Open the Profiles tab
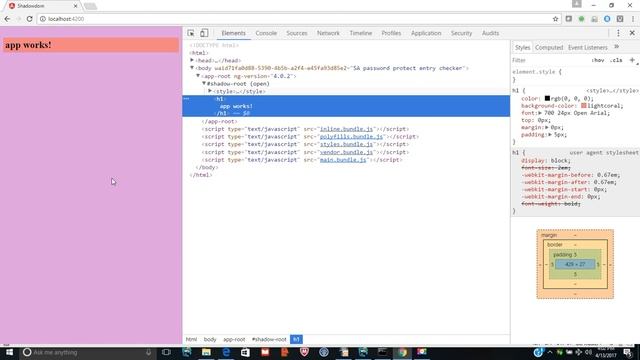The width and height of the screenshot is (640, 360). coord(391,33)
